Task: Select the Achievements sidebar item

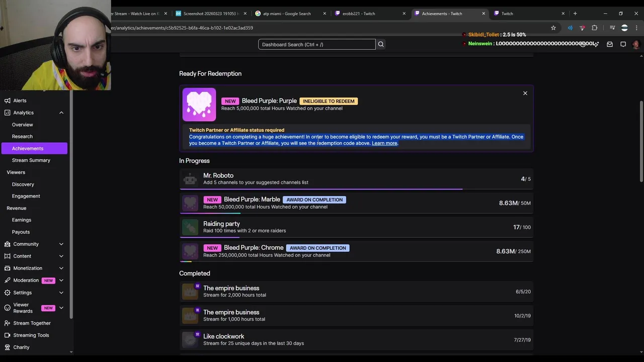Action: point(34,148)
